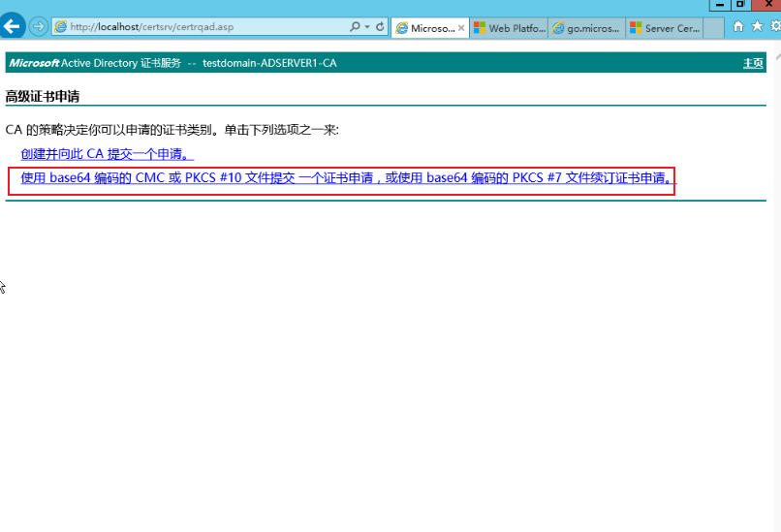Screen dimensions: 781x532
Task: Switch to the Web Platfo... tab
Action: pos(509,28)
